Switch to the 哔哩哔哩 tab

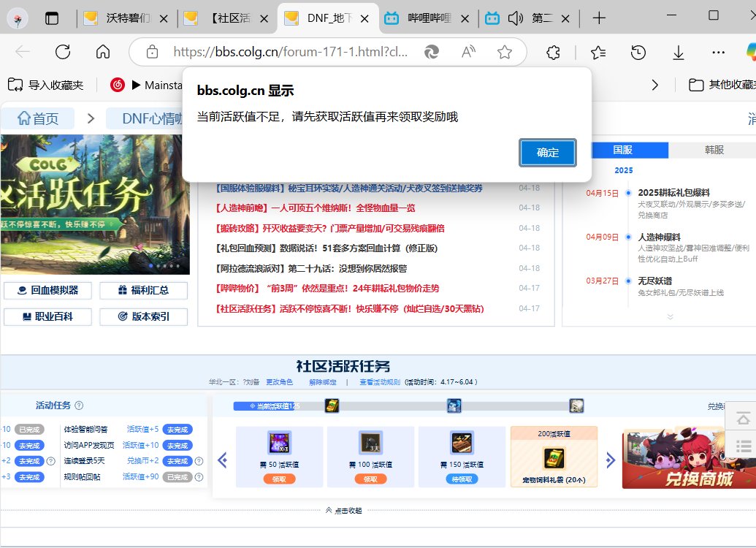(x=429, y=18)
